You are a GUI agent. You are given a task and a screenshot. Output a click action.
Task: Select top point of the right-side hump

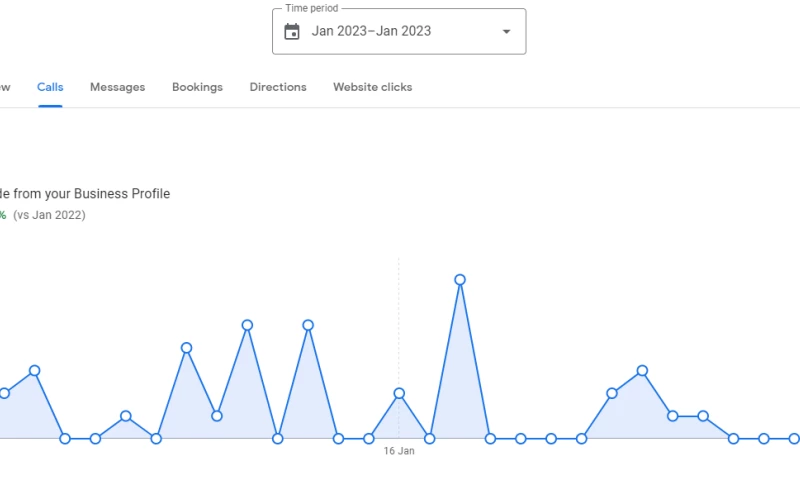642,371
